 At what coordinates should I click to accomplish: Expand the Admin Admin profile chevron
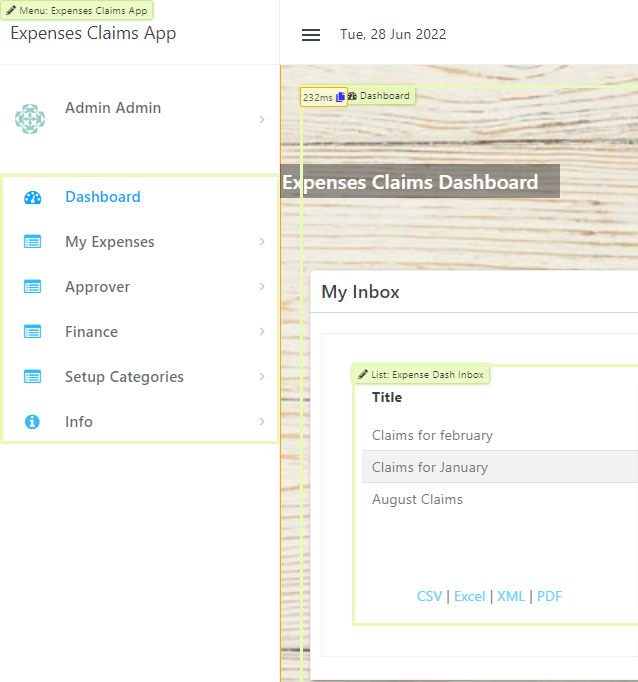pos(262,120)
